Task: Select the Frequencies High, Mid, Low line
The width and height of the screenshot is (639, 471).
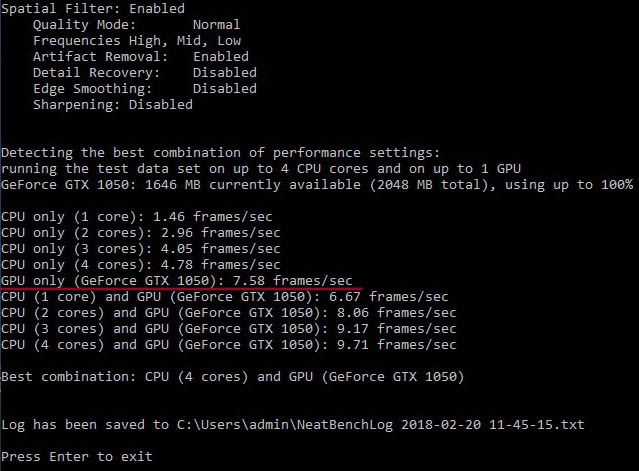Action: point(137,41)
